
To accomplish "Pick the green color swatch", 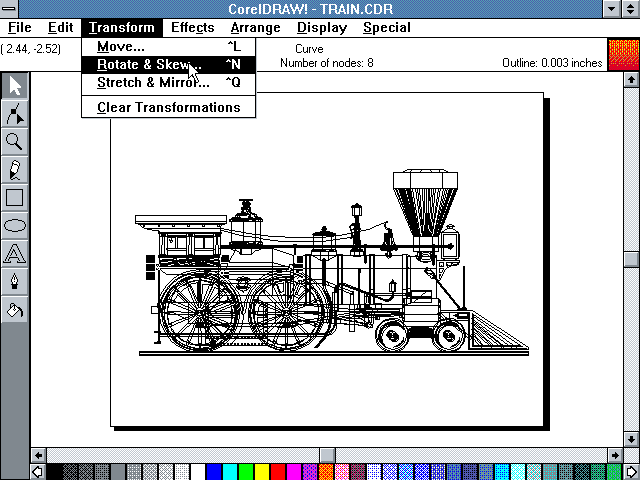I will [x=246, y=472].
